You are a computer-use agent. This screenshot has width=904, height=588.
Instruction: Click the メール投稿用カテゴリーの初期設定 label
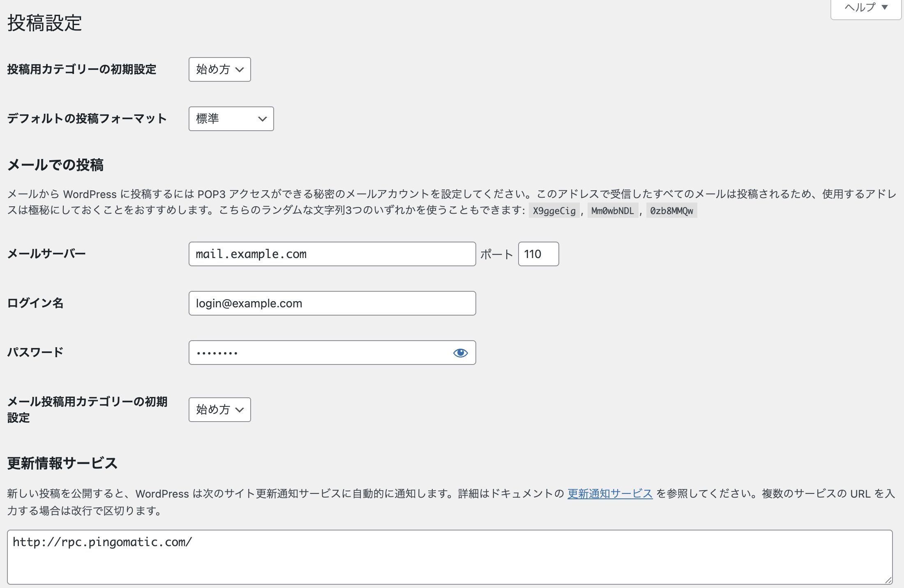coord(88,410)
